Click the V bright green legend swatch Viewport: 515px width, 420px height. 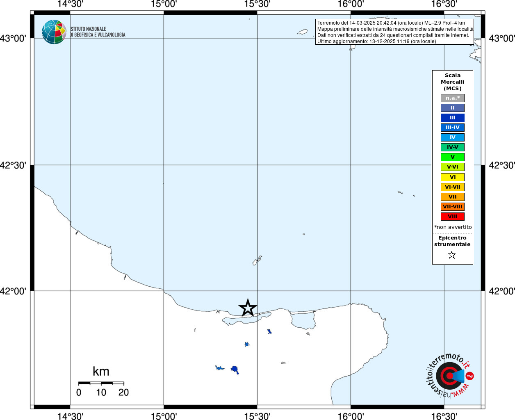tap(453, 157)
